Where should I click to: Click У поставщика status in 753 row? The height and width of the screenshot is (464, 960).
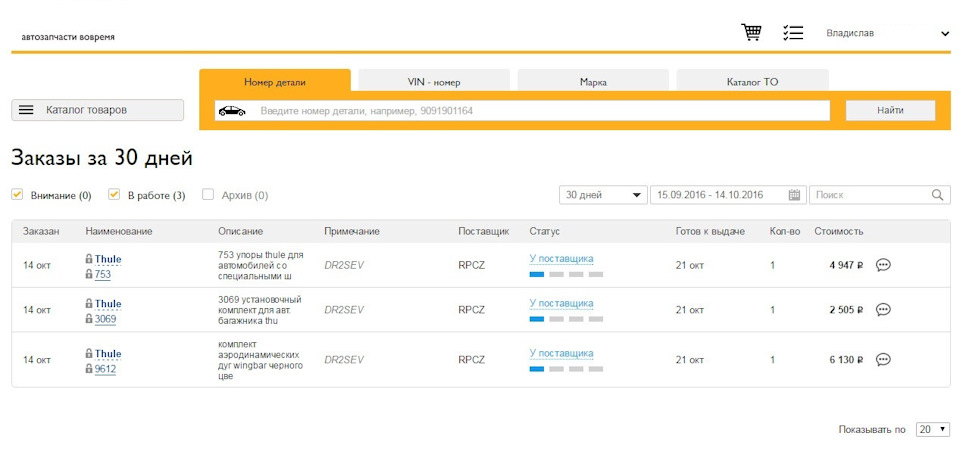pyautogui.click(x=561, y=259)
